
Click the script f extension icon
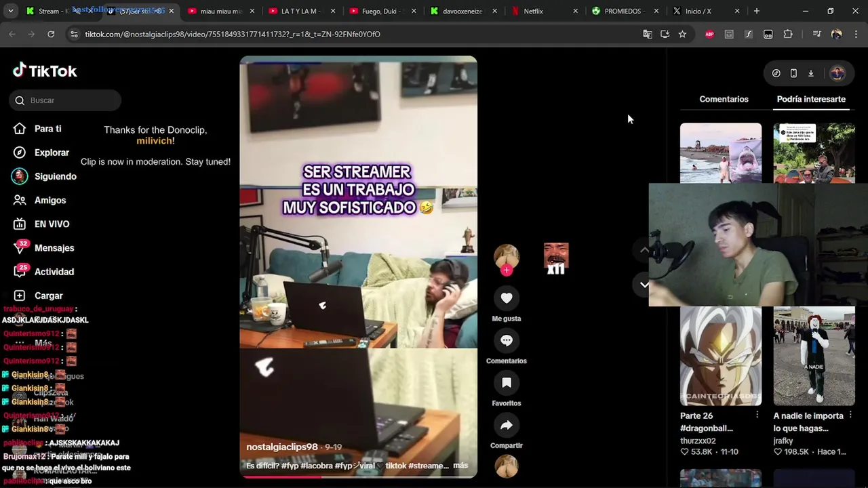(x=749, y=34)
